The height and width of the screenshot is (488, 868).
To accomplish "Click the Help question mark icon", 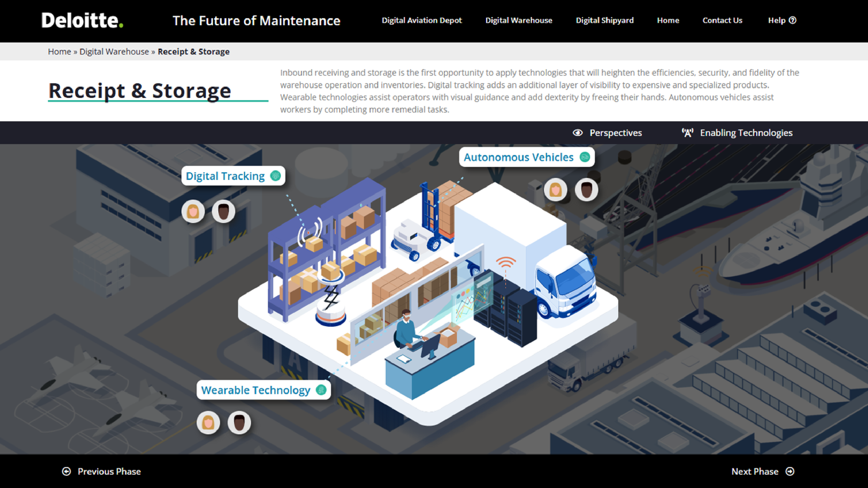I will tap(793, 20).
